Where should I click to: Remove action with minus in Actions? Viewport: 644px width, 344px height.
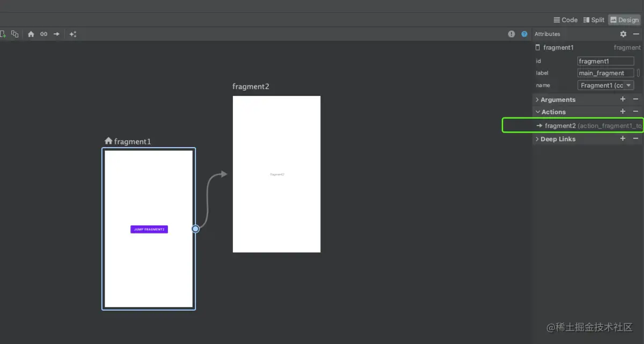coord(635,112)
